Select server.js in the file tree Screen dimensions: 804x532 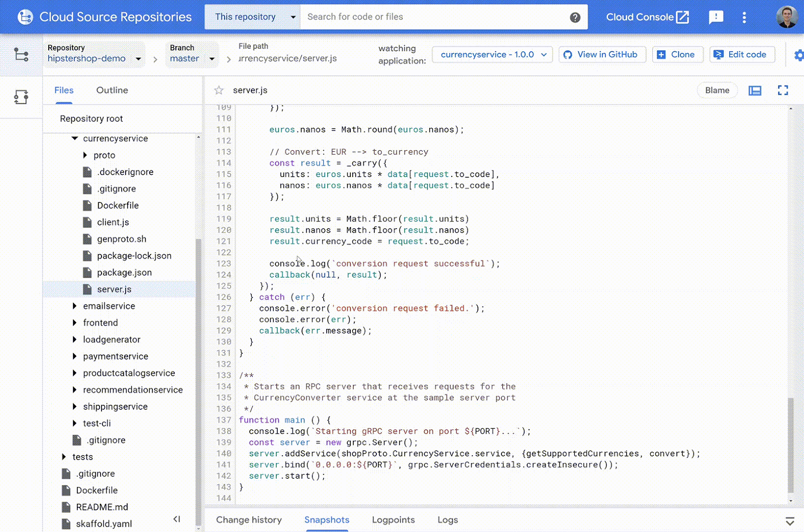coord(119,289)
